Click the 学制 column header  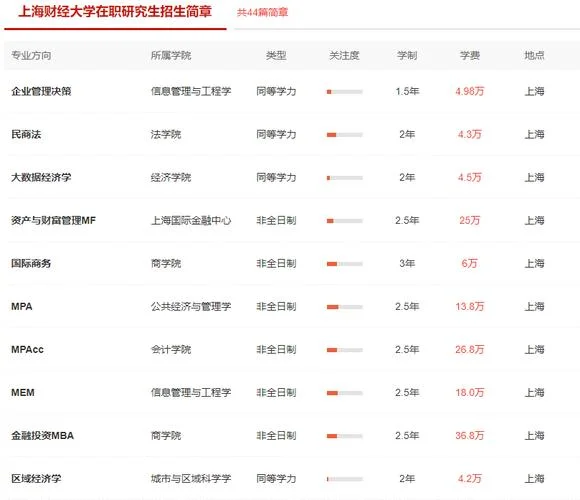[407, 55]
